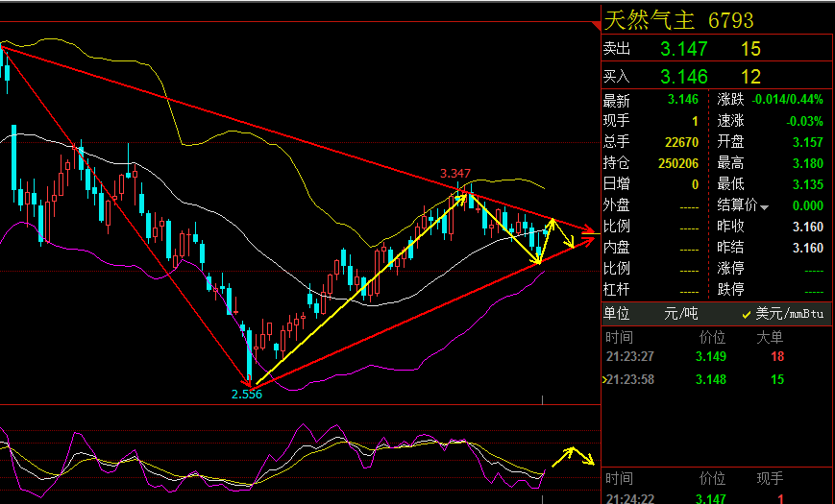The height and width of the screenshot is (504, 835).
Task: Click the 买入 price 3.146
Action: [x=683, y=77]
